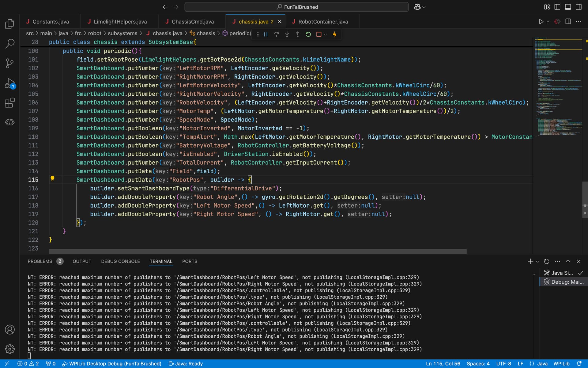This screenshot has height=368, width=588.
Task: Pause the debug session
Action: pyautogui.click(x=266, y=34)
